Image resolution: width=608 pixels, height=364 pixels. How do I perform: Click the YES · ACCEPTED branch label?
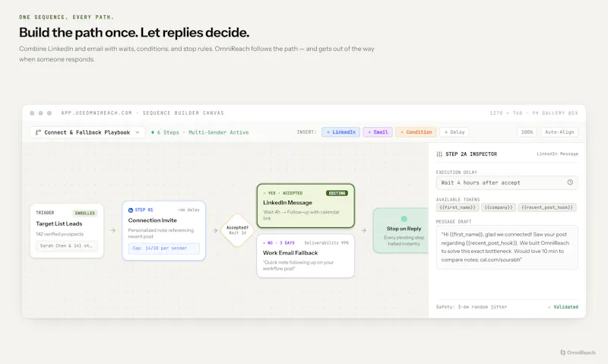[x=283, y=193]
